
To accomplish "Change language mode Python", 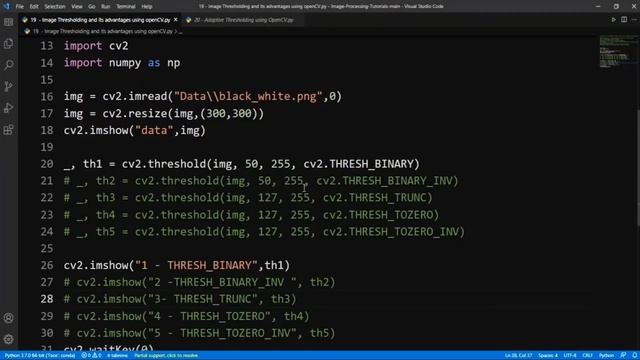I will pos(606,356).
